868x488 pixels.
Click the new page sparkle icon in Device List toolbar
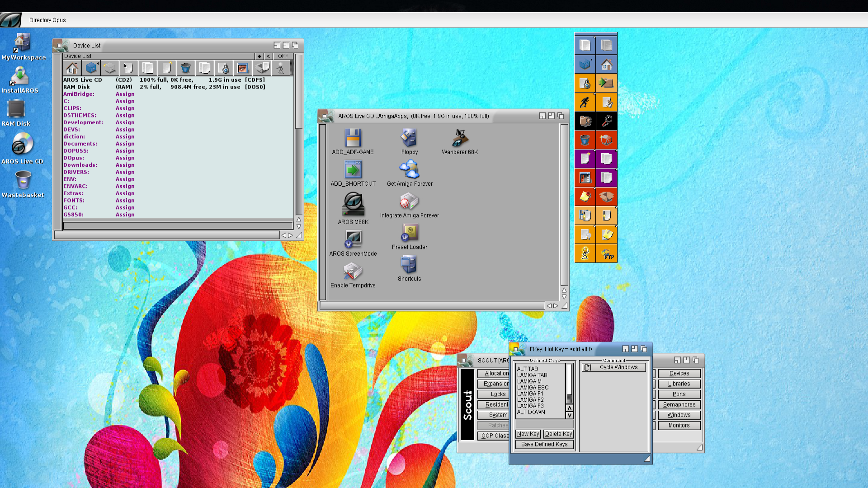pyautogui.click(x=167, y=68)
